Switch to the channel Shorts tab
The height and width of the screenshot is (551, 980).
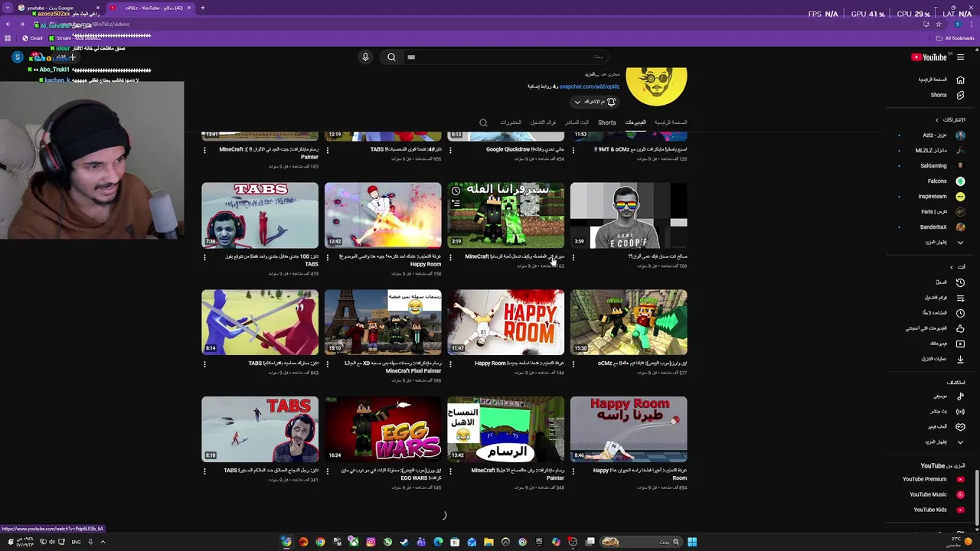pos(607,122)
